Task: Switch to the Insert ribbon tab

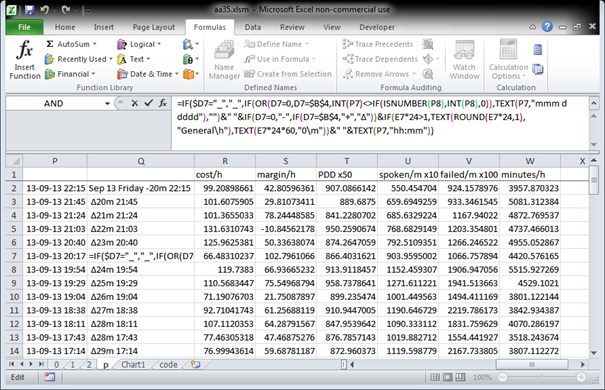Action: point(104,27)
